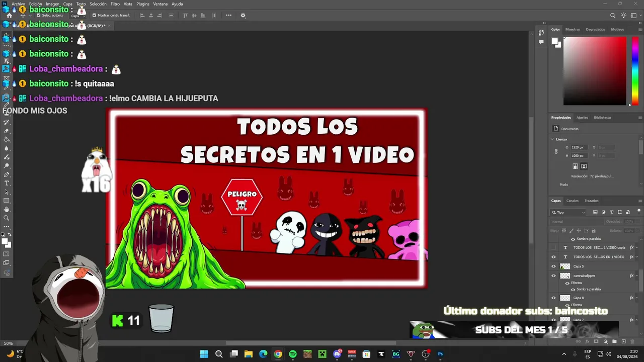644x362 pixels.
Task: Select the Zoom tool in the toolbar
Action: click(7, 218)
